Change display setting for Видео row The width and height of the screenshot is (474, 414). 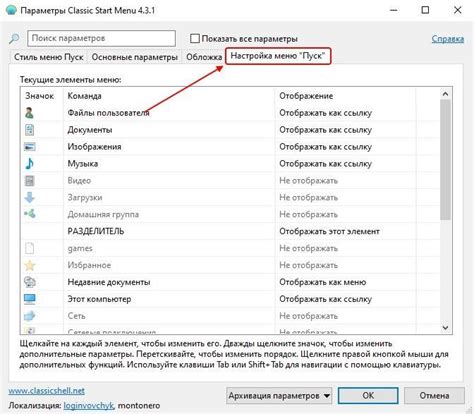[308, 181]
